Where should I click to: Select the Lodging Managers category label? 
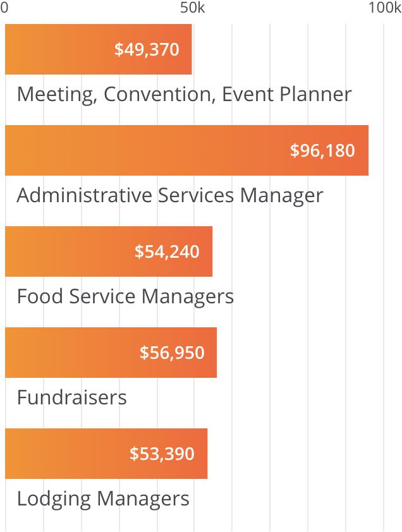click(x=103, y=499)
